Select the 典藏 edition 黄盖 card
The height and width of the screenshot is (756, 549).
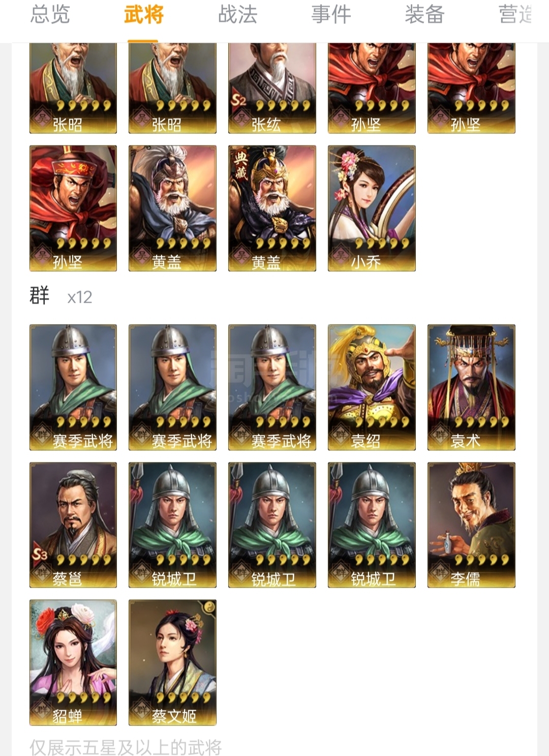(272, 208)
